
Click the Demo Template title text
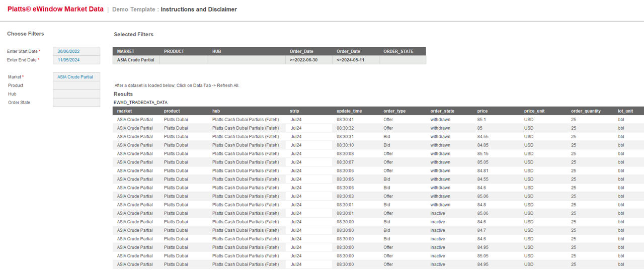133,10
